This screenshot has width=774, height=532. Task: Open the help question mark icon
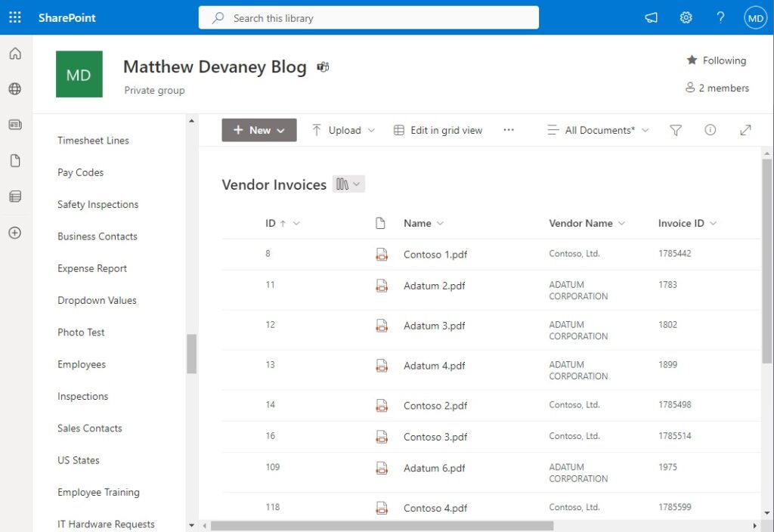(720, 18)
